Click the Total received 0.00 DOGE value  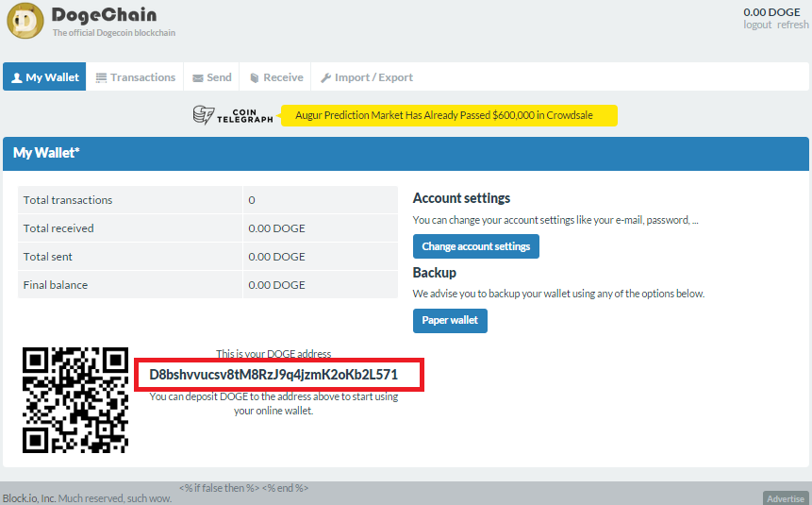[276, 228]
